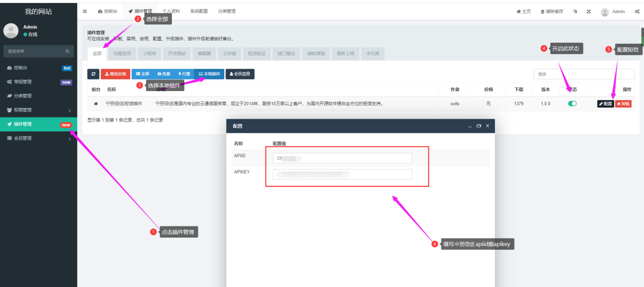Image resolution: width=644 pixels, height=287 pixels.
Task: Select the 免费 filter option
Action: click(163, 74)
